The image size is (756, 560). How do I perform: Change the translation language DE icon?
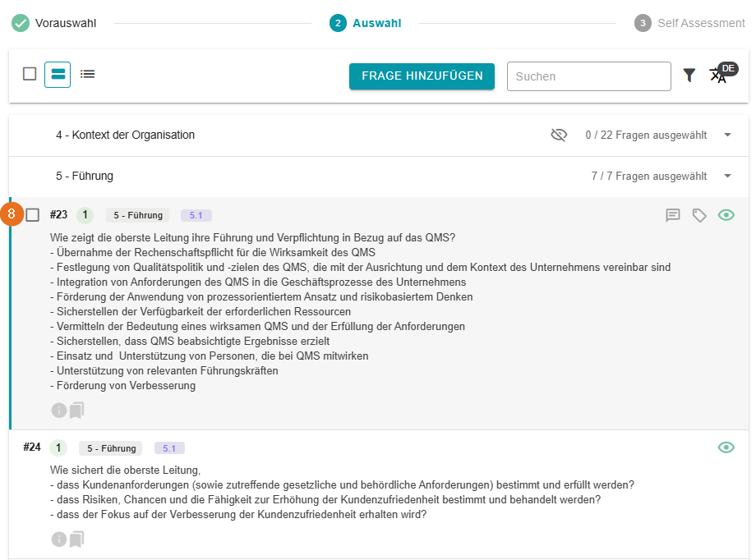click(719, 76)
